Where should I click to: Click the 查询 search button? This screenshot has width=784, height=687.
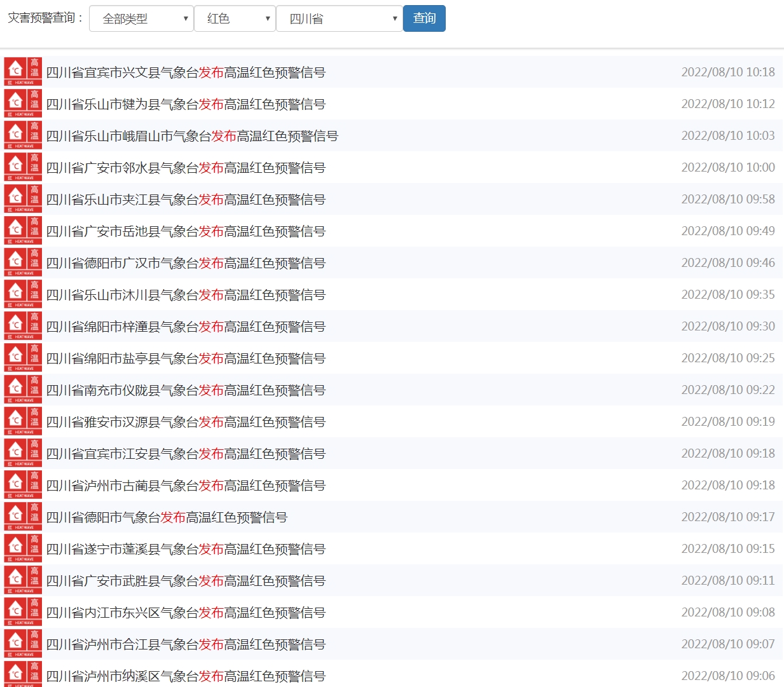pyautogui.click(x=424, y=18)
